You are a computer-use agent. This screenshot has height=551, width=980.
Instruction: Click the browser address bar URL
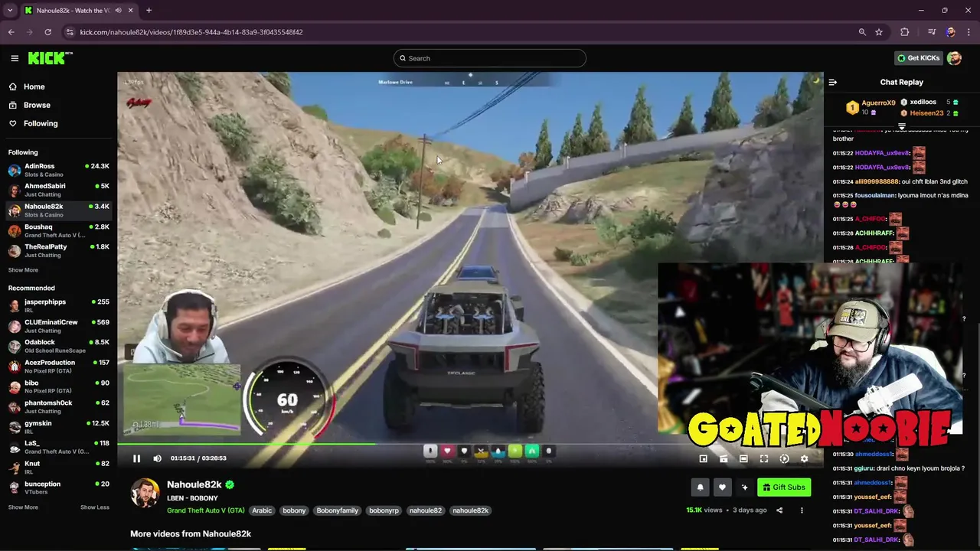(191, 32)
